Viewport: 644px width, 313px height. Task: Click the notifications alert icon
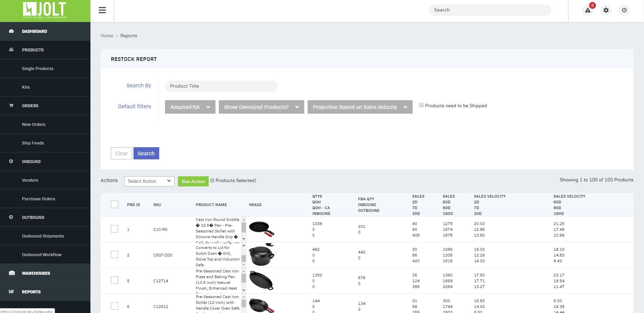(587, 10)
